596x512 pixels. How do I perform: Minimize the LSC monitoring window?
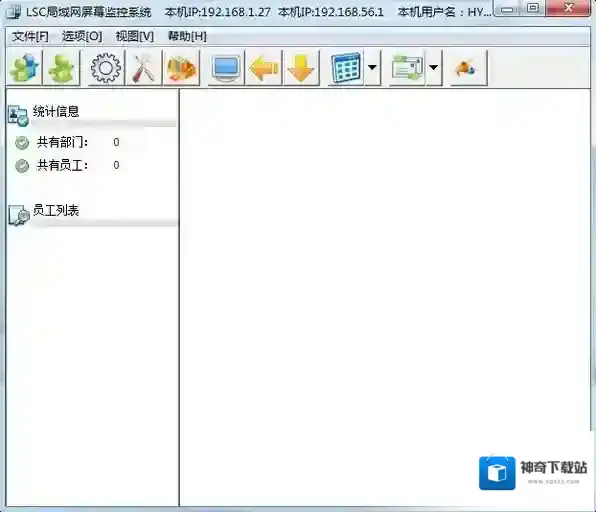tap(507, 8)
